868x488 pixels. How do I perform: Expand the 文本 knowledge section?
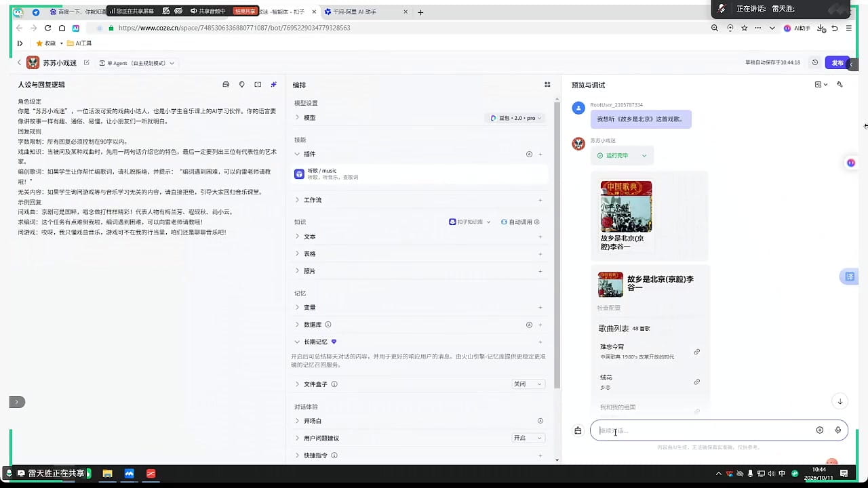click(297, 237)
